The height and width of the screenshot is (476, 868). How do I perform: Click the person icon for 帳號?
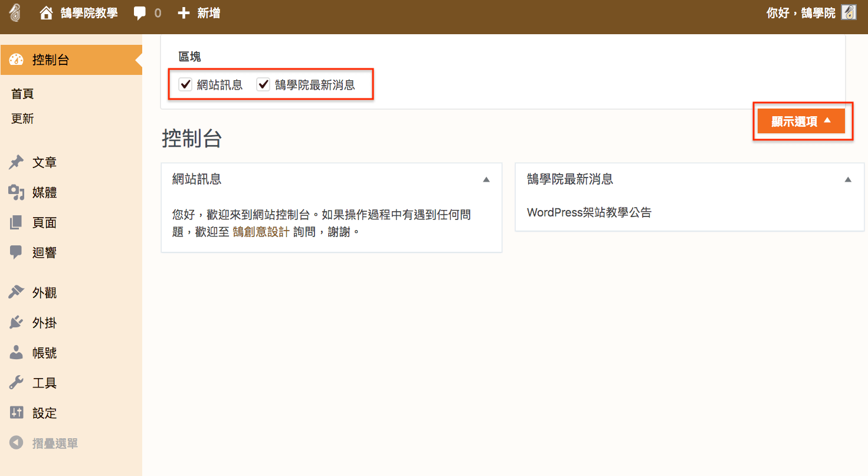(17, 353)
